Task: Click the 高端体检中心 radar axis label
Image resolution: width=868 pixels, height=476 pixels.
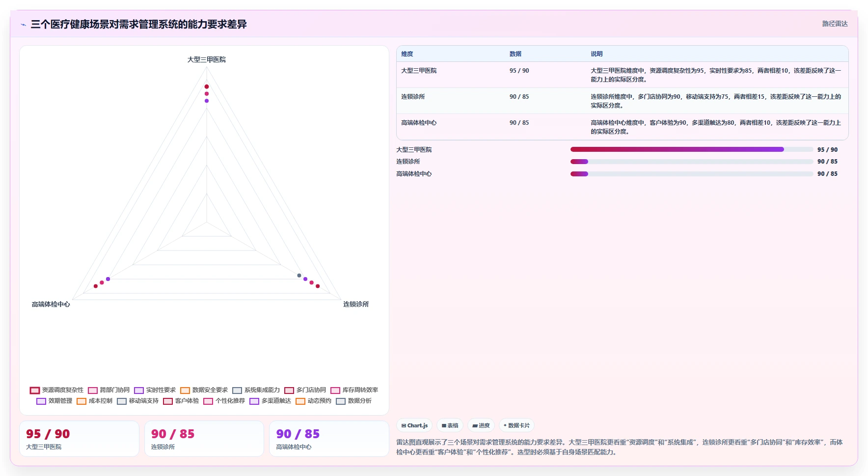Action: coord(51,305)
